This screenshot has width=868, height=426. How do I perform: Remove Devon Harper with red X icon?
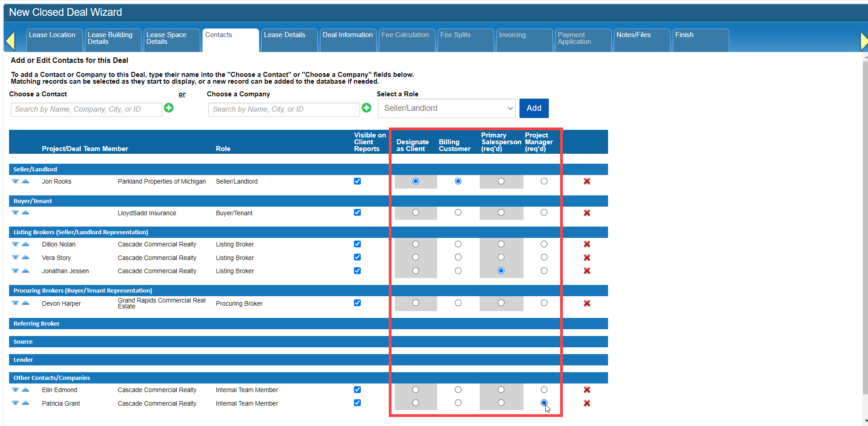click(x=587, y=303)
